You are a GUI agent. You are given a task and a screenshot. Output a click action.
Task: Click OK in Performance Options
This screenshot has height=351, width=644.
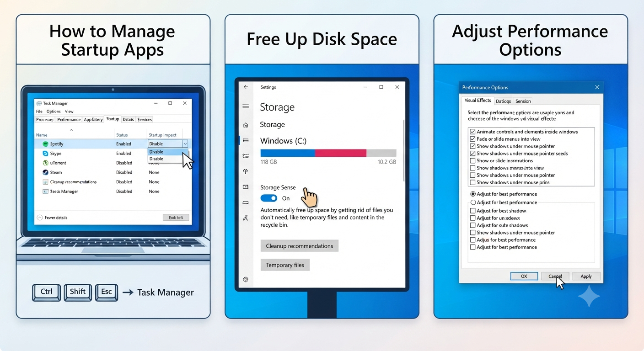click(x=524, y=276)
